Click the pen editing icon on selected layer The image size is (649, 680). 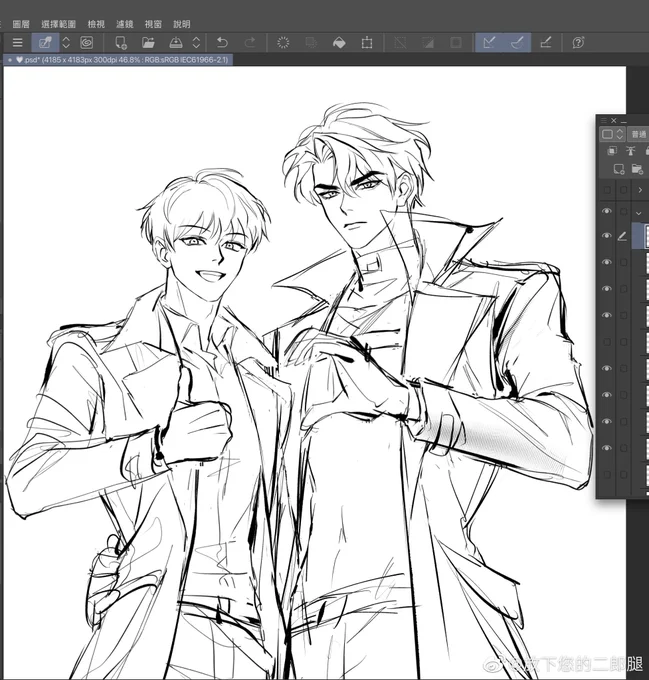point(623,236)
